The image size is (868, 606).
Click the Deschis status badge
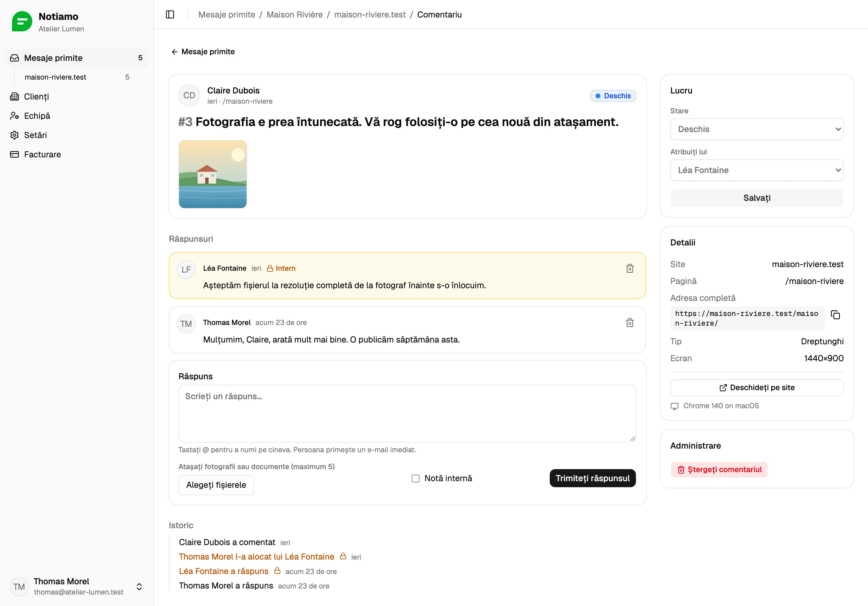[613, 96]
